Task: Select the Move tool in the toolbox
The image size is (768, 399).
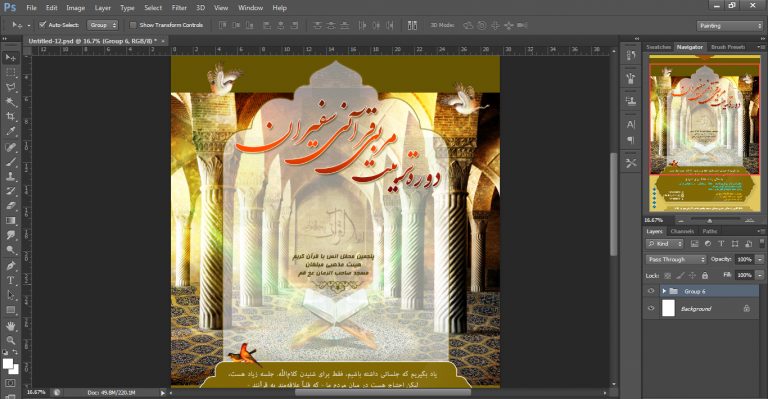Action: click(x=10, y=58)
